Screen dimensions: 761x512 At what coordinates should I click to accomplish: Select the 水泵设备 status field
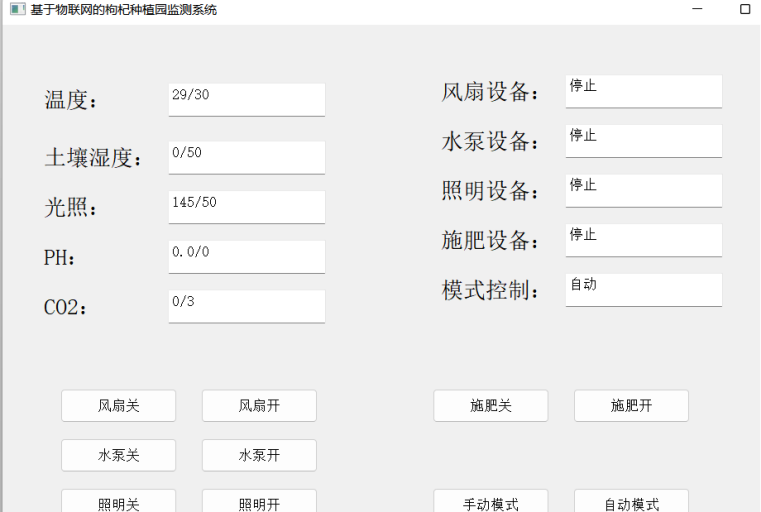[643, 141]
